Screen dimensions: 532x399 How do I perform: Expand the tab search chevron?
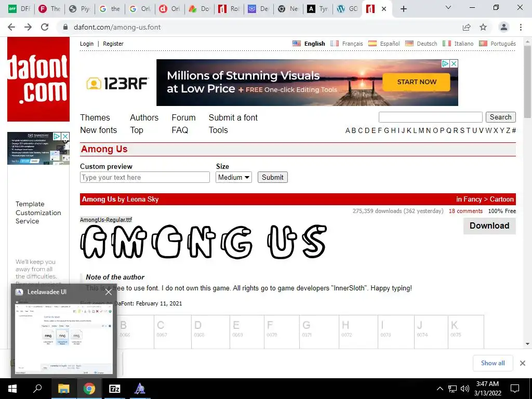(448, 7)
